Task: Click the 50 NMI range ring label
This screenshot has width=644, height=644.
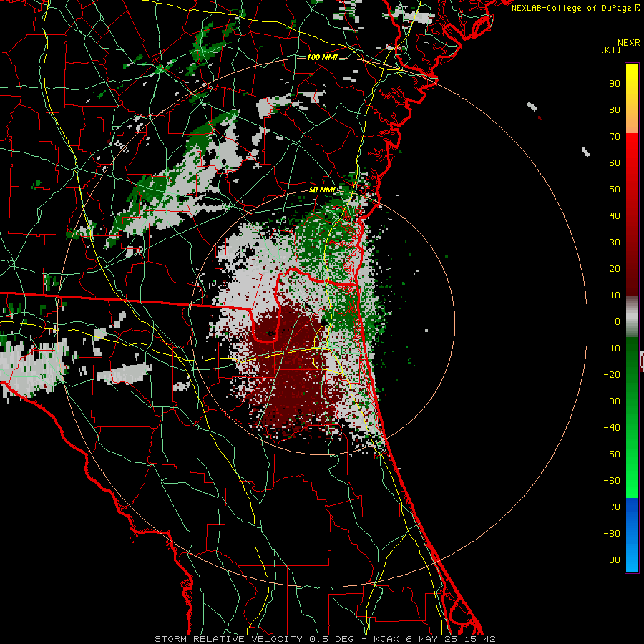Action: coord(322,190)
